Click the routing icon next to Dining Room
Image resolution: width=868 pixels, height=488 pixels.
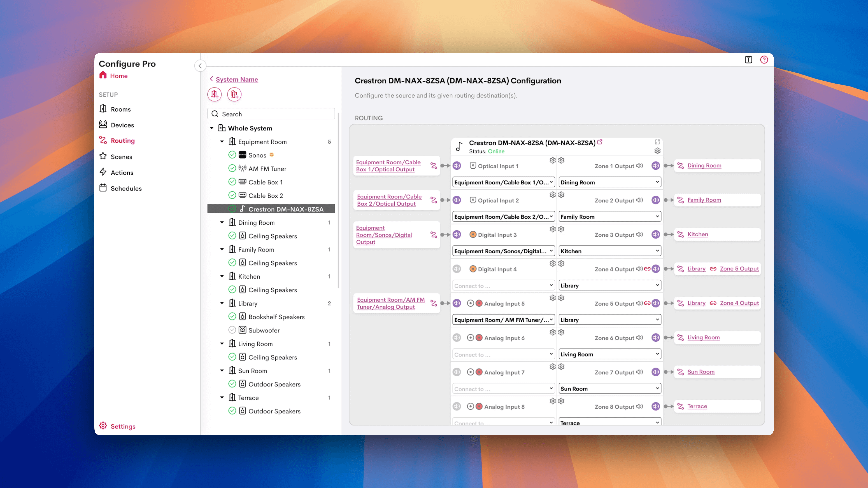680,165
